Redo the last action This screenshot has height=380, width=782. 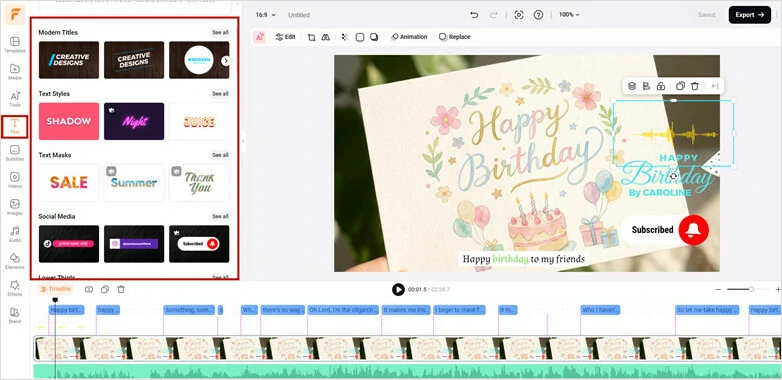(493, 15)
